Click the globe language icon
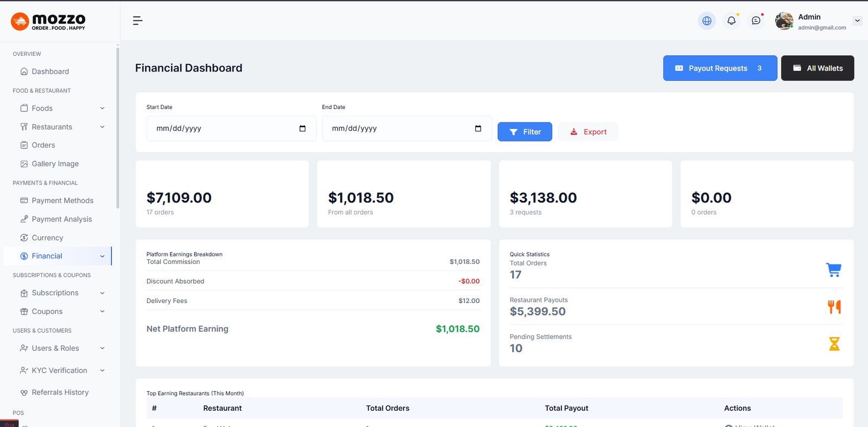 [x=706, y=21]
